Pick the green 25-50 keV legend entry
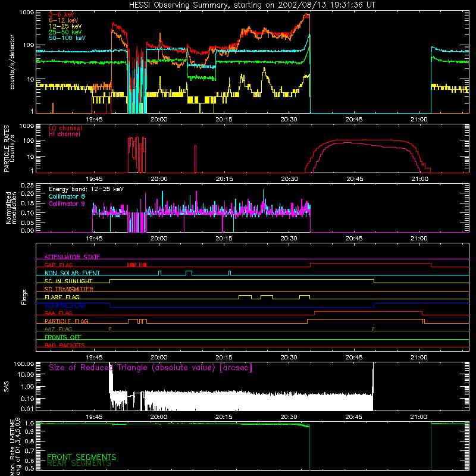The image size is (476, 476). pos(65,32)
